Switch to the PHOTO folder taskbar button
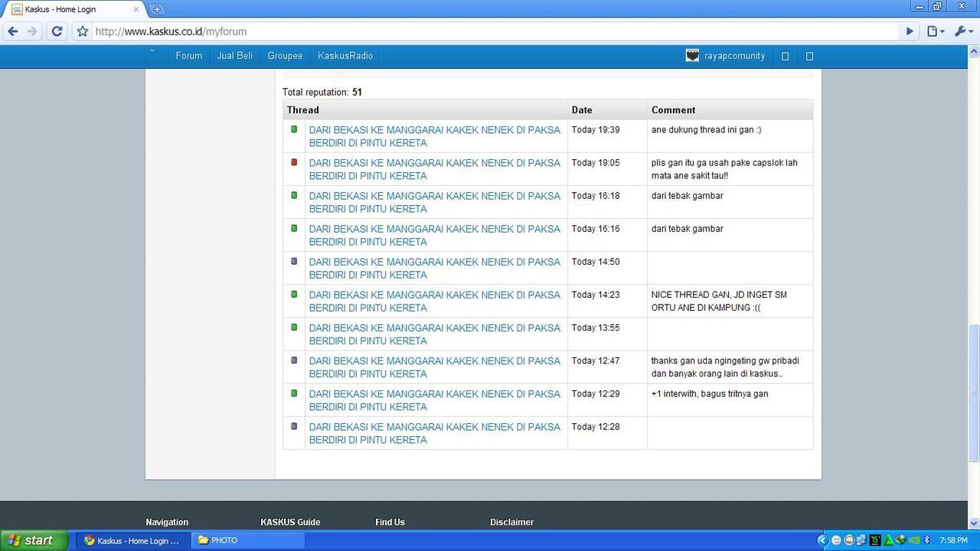Viewport: 980px width, 551px height. [247, 540]
